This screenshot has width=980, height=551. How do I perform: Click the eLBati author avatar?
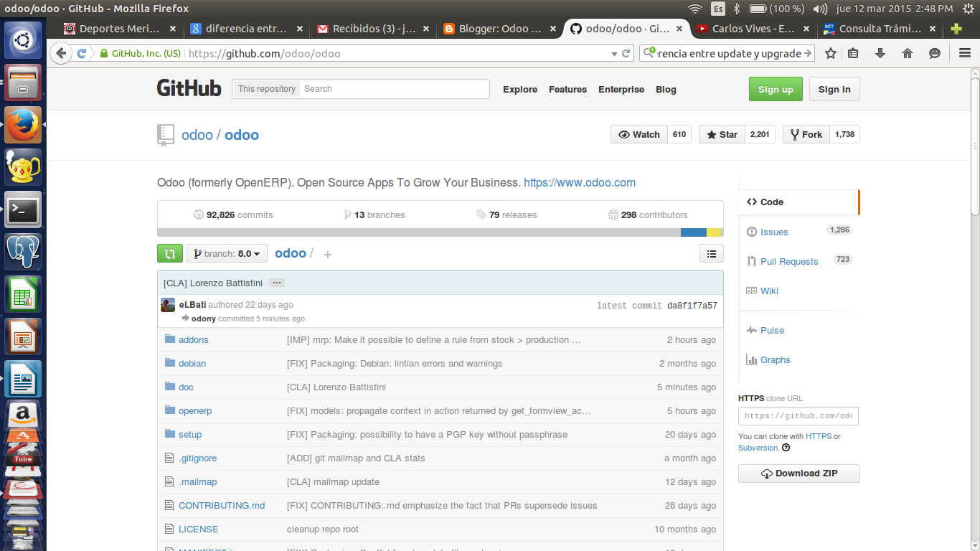pyautogui.click(x=168, y=305)
